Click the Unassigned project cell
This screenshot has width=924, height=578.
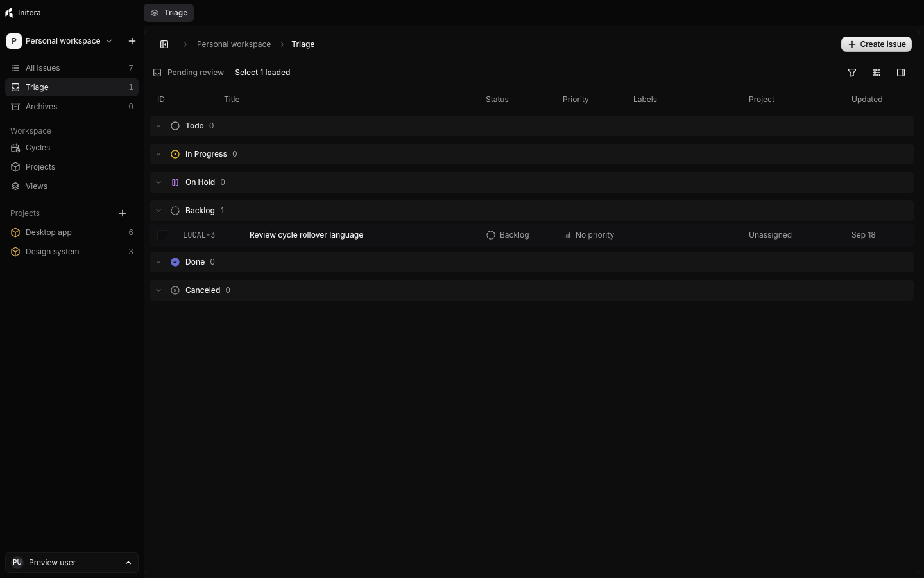[770, 235]
